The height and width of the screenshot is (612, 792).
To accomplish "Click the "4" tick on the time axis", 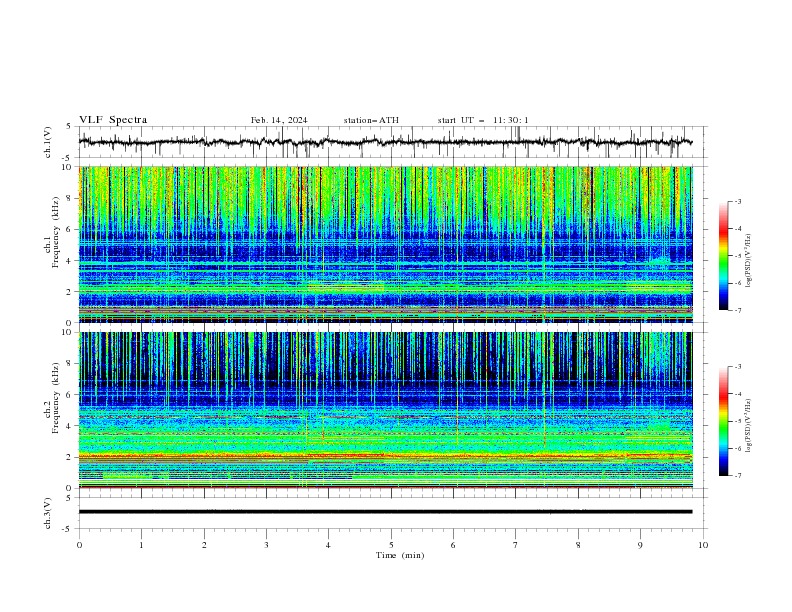I will [328, 545].
